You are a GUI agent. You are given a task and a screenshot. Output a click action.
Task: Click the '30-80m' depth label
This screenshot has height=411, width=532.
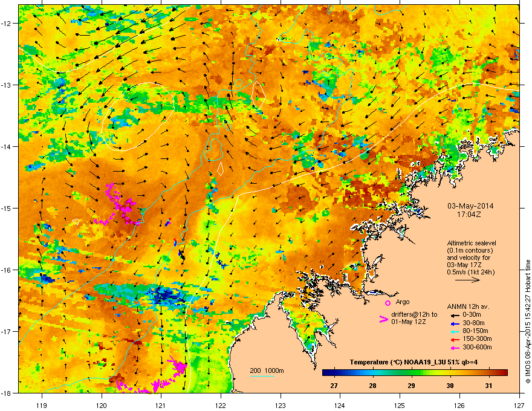coord(473,323)
